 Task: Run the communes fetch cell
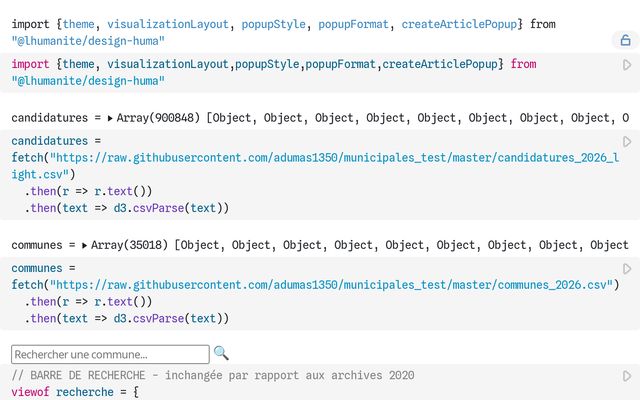pos(627,269)
